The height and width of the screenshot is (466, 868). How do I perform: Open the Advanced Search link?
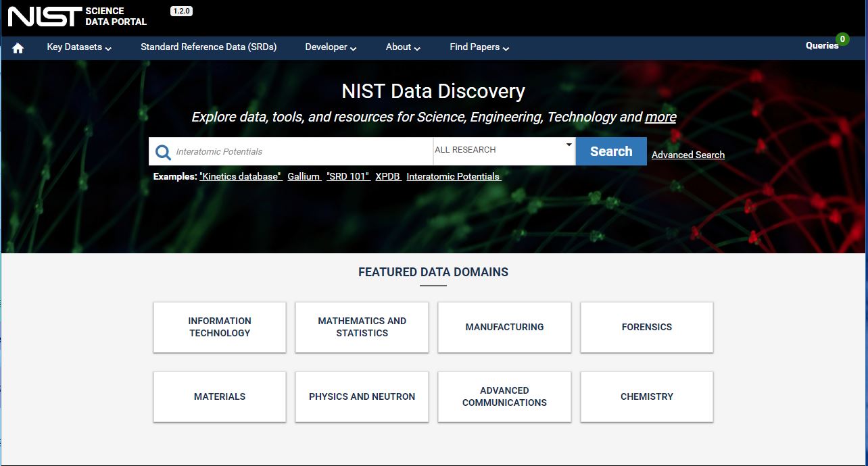click(688, 155)
